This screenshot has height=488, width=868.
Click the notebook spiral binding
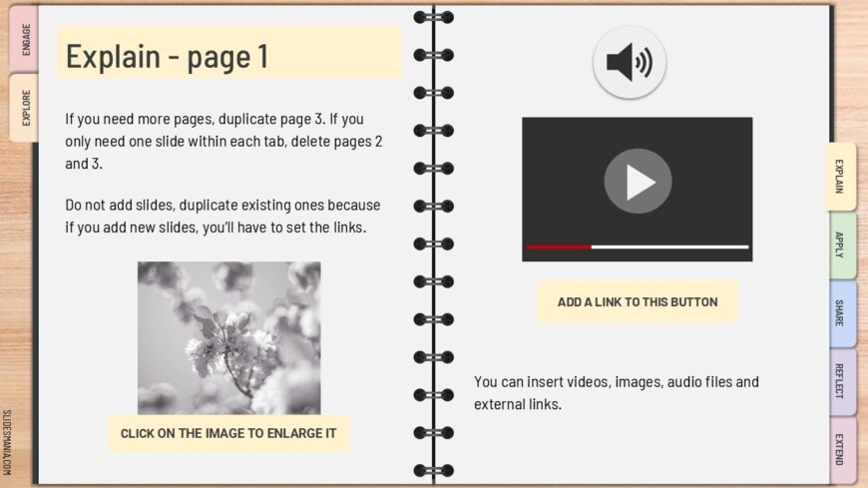click(433, 244)
